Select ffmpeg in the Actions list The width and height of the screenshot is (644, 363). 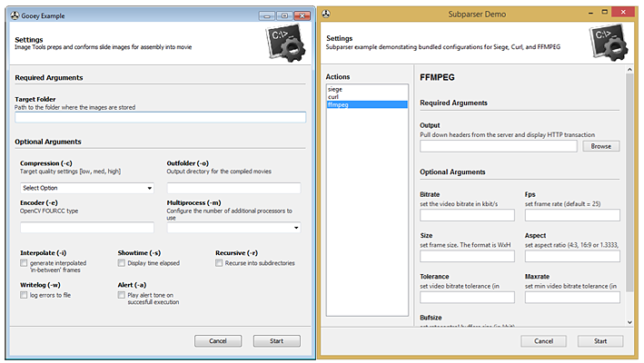pos(367,105)
